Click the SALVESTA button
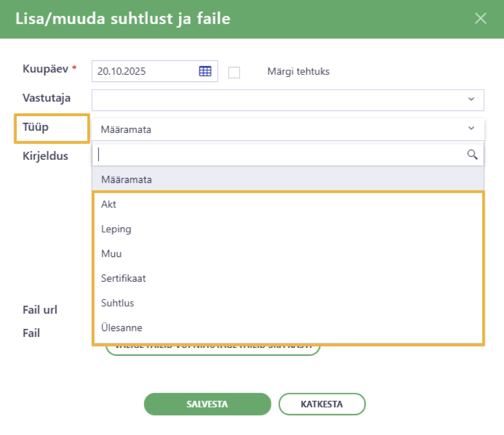The width and height of the screenshot is (504, 435). tap(207, 404)
